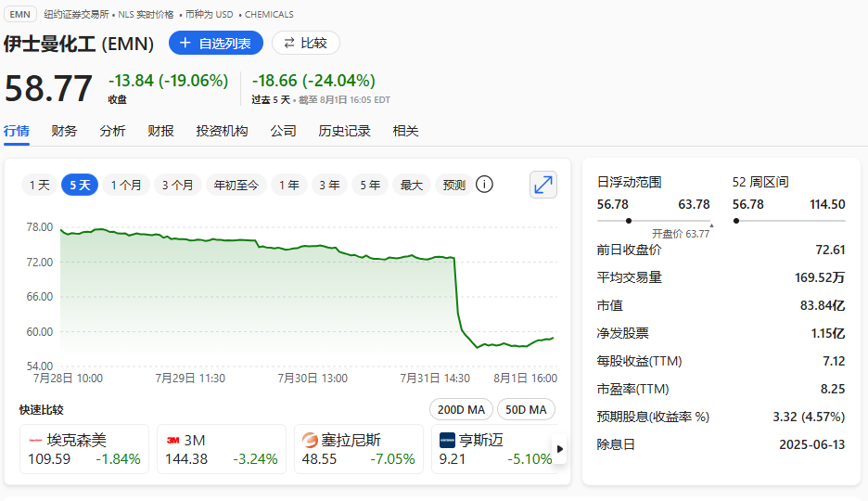
Task: Click the day range slider dot
Action: point(629,221)
